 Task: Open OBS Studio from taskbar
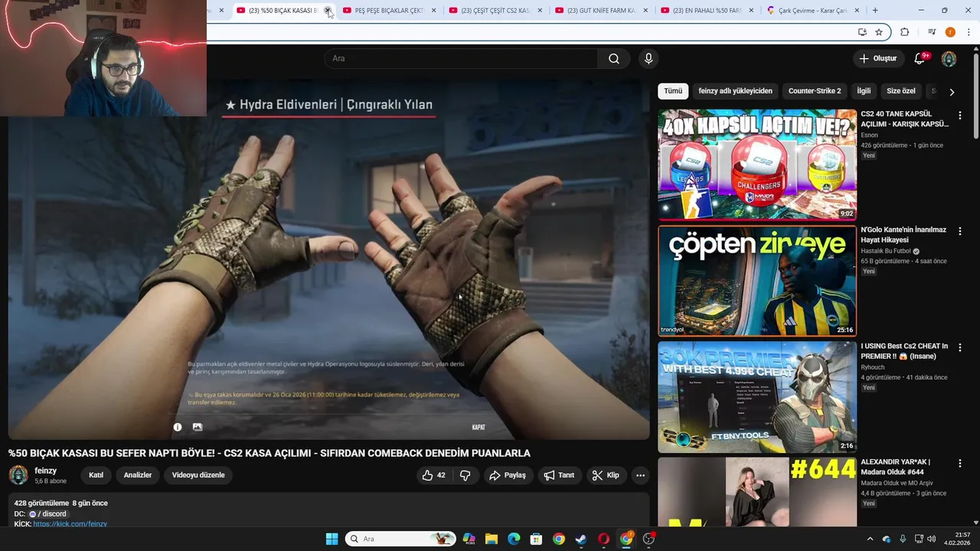pos(648,539)
